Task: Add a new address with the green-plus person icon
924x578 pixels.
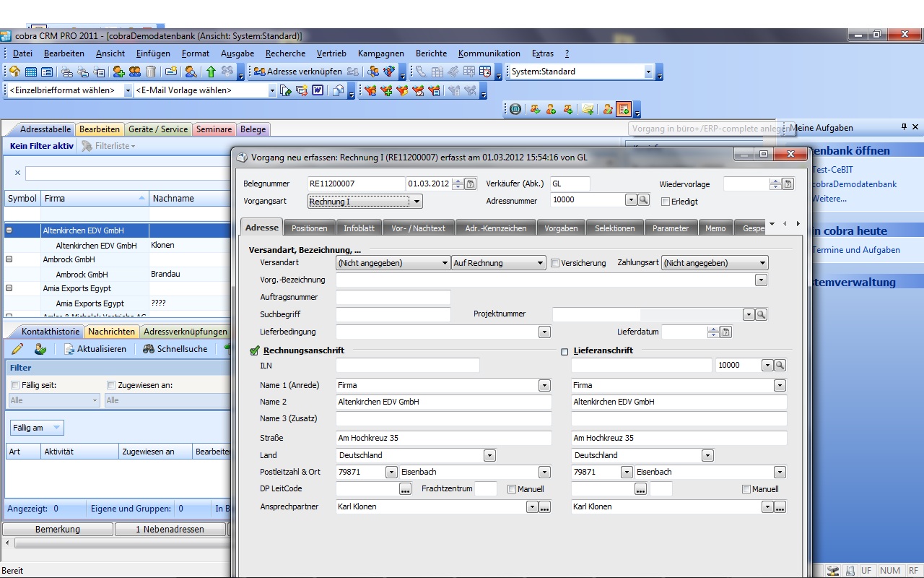Action: click(118, 72)
